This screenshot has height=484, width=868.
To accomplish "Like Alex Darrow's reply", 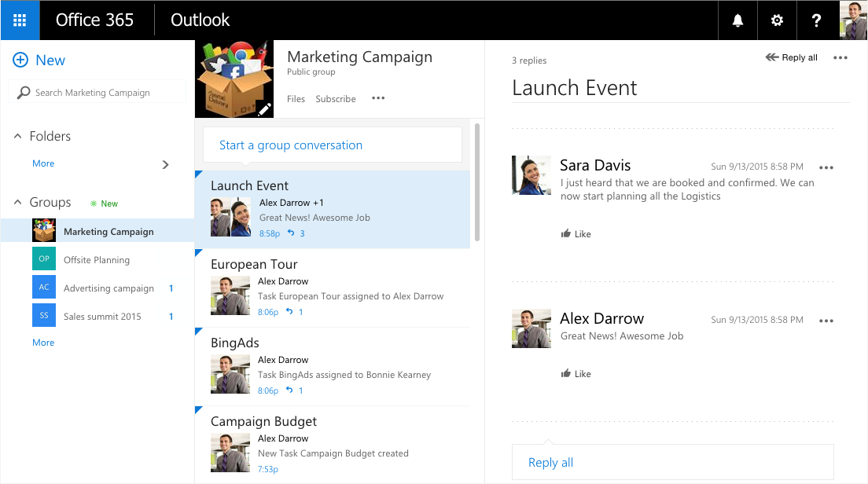I will click(x=576, y=374).
